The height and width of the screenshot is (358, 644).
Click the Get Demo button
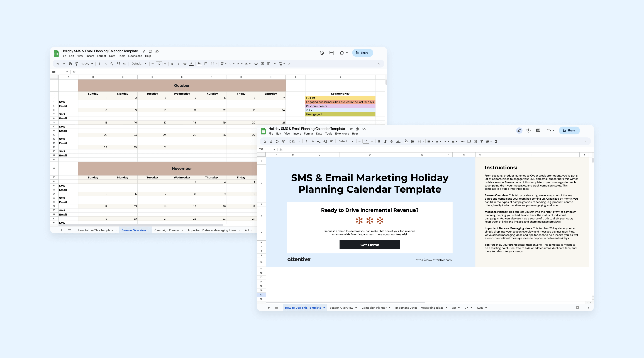pos(370,245)
